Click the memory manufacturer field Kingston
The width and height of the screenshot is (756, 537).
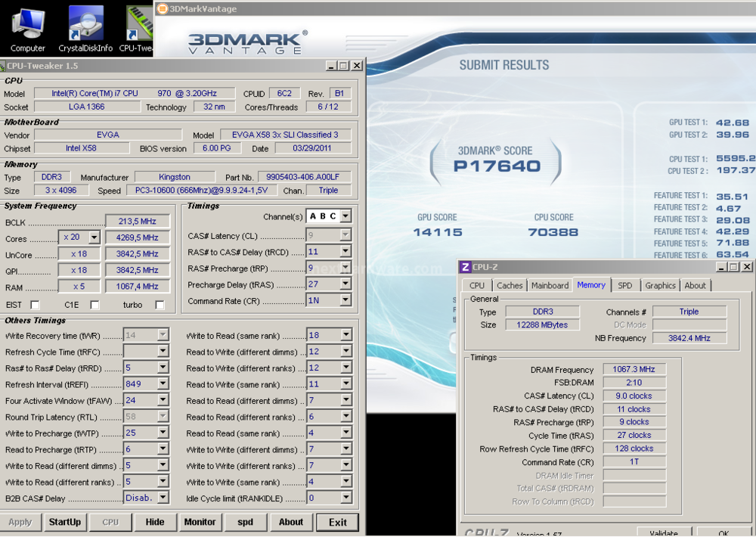[175, 177]
